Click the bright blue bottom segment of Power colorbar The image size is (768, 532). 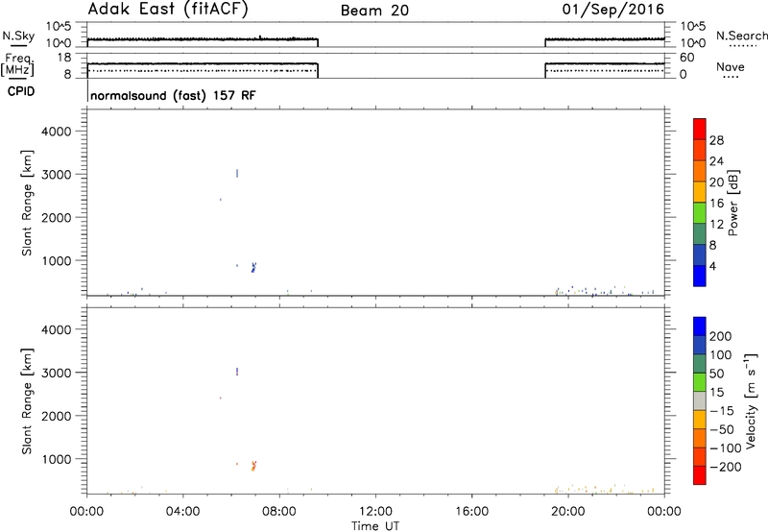[x=700, y=276]
